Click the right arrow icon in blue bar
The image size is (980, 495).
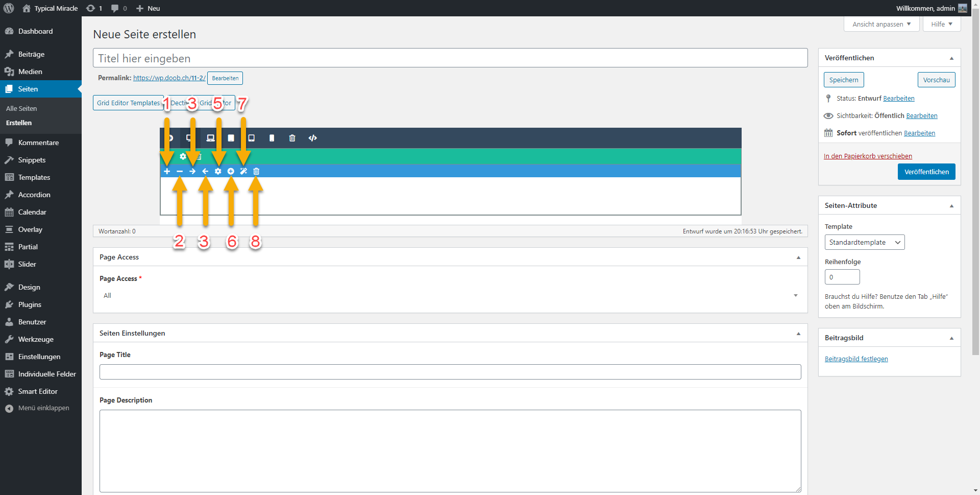[192, 171]
